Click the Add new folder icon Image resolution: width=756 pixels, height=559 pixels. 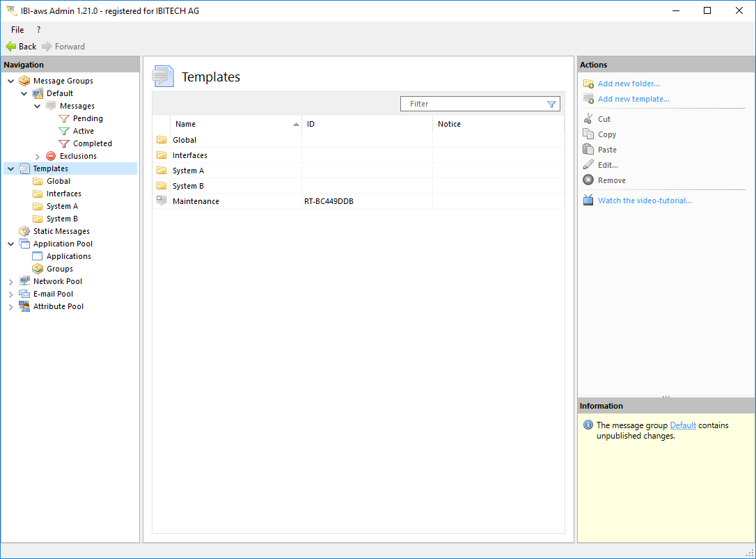tap(588, 84)
